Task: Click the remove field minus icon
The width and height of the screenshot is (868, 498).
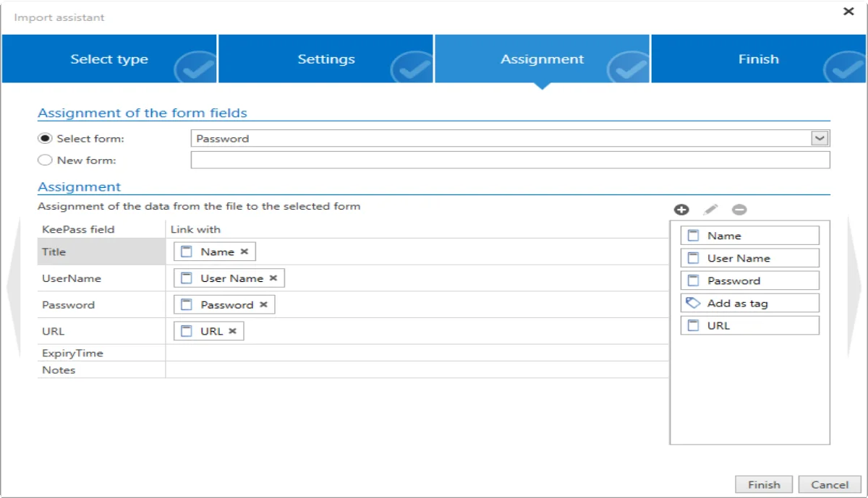Action: [739, 210]
